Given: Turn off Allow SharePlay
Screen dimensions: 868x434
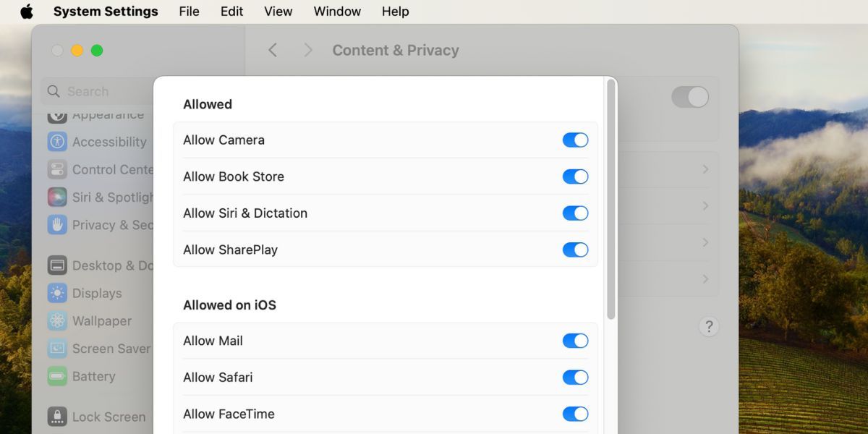Looking at the screenshot, I should tap(575, 250).
